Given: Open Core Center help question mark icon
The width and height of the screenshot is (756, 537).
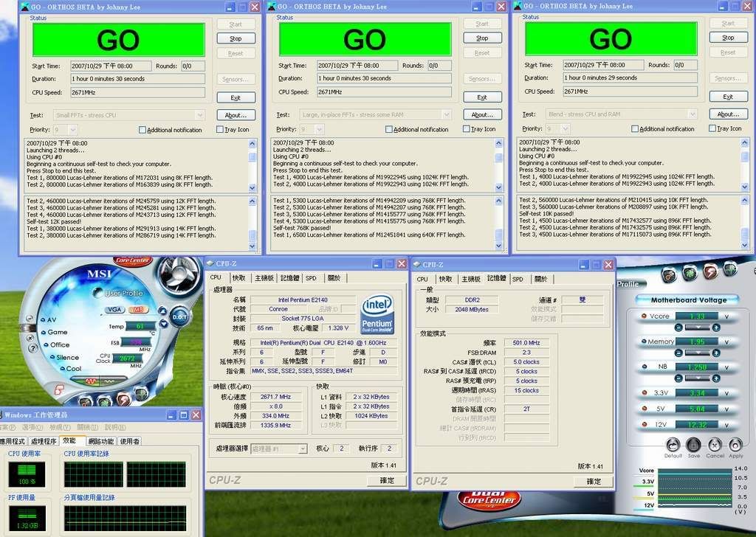Looking at the screenshot, I should [x=33, y=347].
